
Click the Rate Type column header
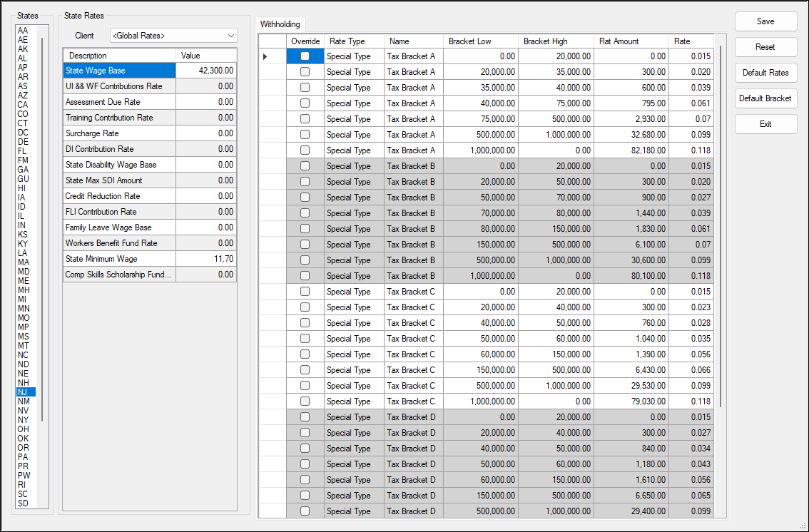point(354,41)
